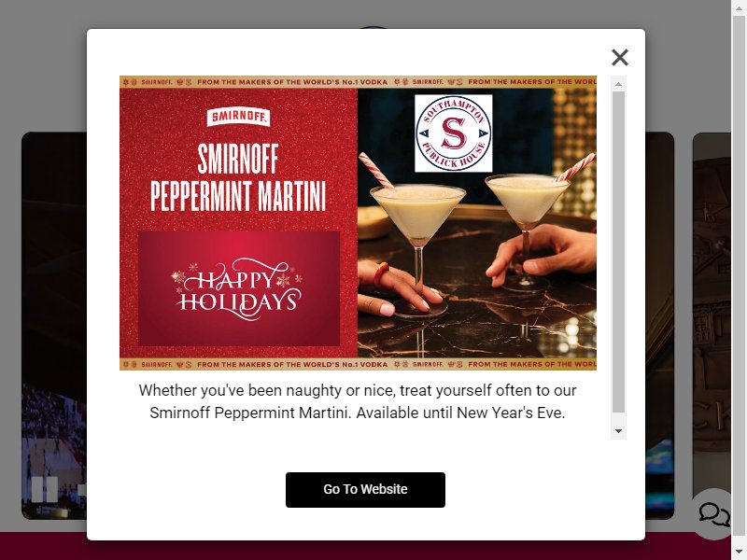The image size is (747, 560).
Task: Click the Smirnoff Peppermint Martini headline
Action: (x=238, y=177)
